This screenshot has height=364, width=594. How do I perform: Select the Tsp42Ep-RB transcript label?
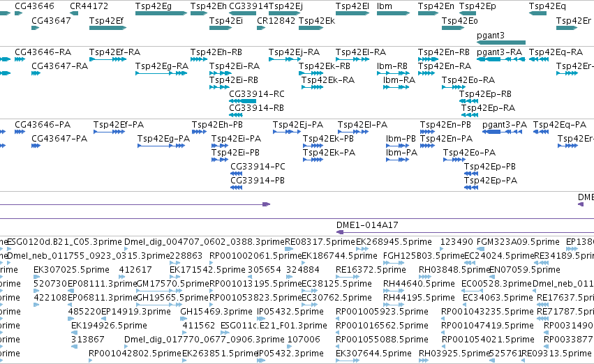coord(485,94)
